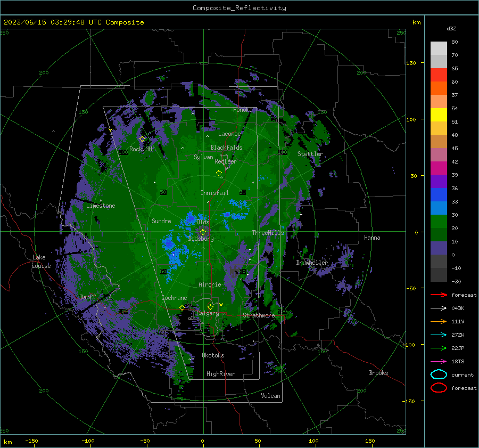Click the ThreeHills label
This screenshot has width=479, height=448.
tap(268, 233)
